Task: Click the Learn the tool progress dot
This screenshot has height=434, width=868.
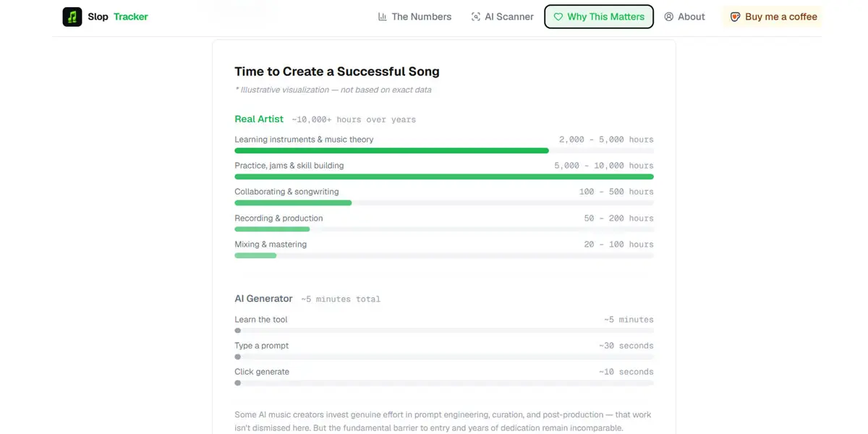Action: pos(238,331)
